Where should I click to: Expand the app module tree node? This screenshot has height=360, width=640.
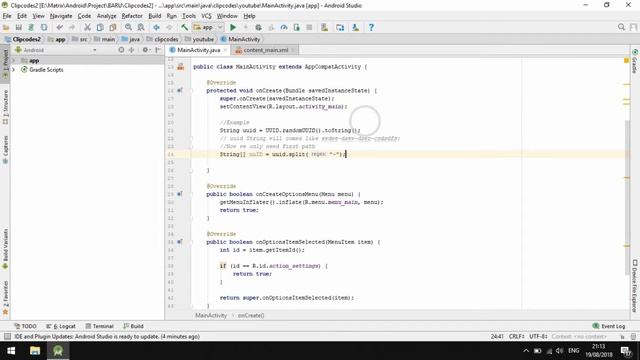14,60
